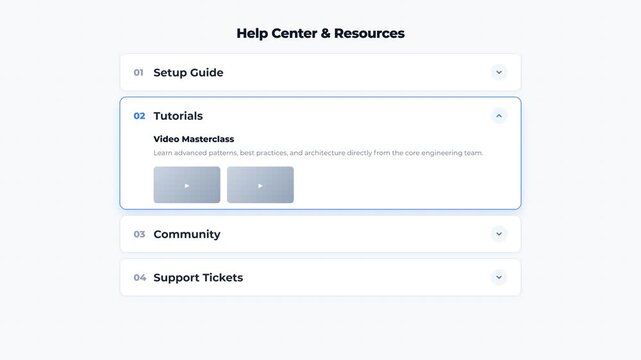This screenshot has height=360, width=641.
Task: Expand the Support Tickets section
Action: point(320,277)
